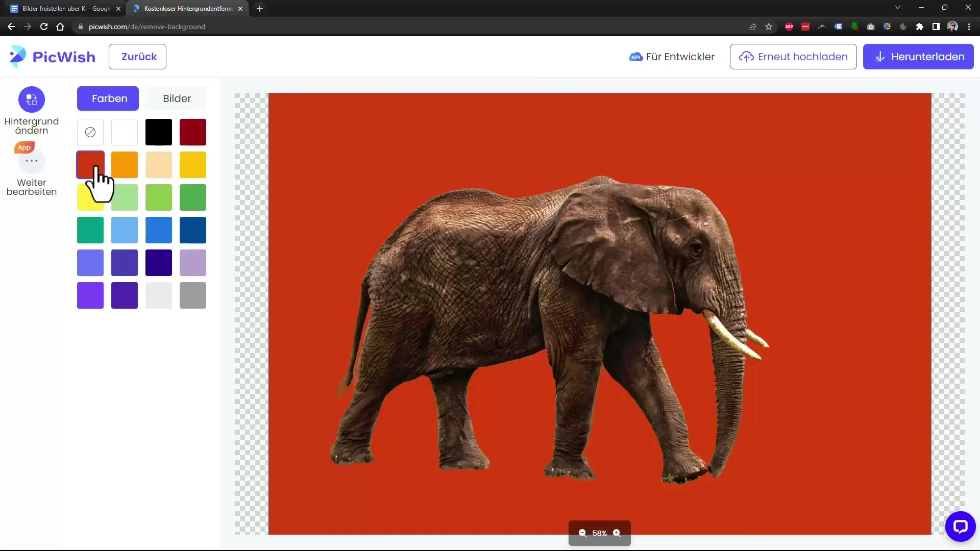Screen dimensions: 980x551
Task: Switch to Bilder freistellen über KI tab
Action: [x=64, y=9]
